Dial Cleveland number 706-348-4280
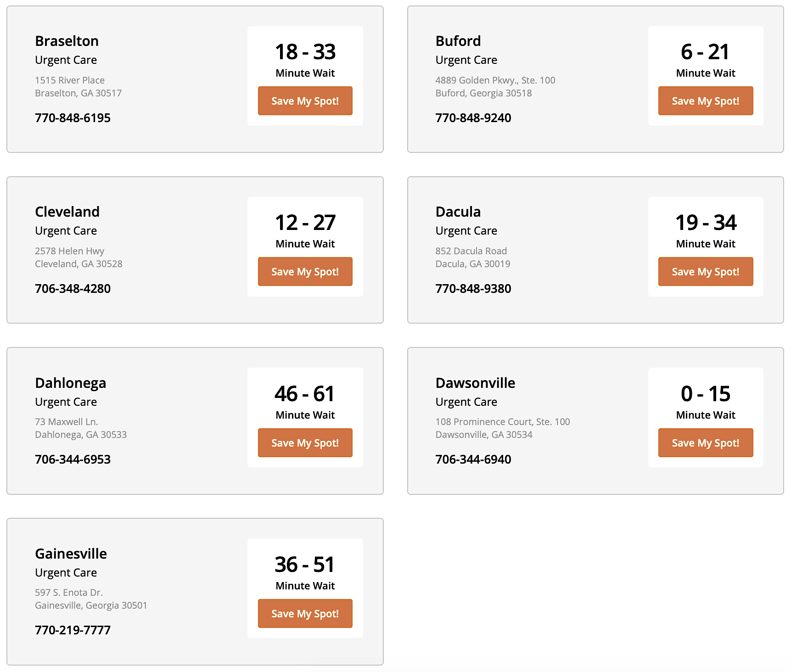This screenshot has width=791, height=672. pyautogui.click(x=73, y=289)
